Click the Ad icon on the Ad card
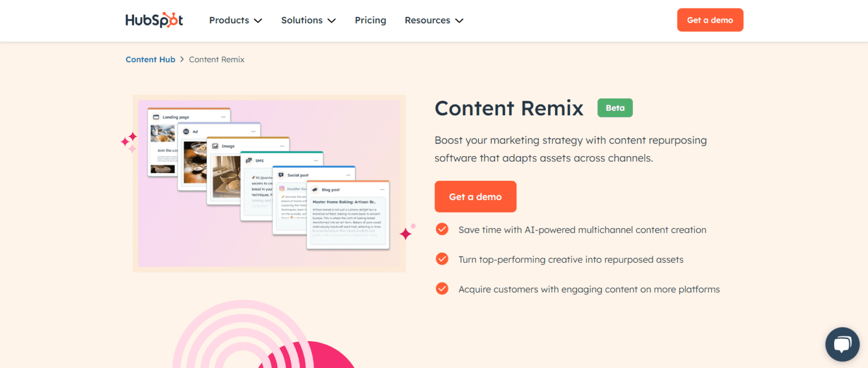The width and height of the screenshot is (868, 368). pos(185,131)
